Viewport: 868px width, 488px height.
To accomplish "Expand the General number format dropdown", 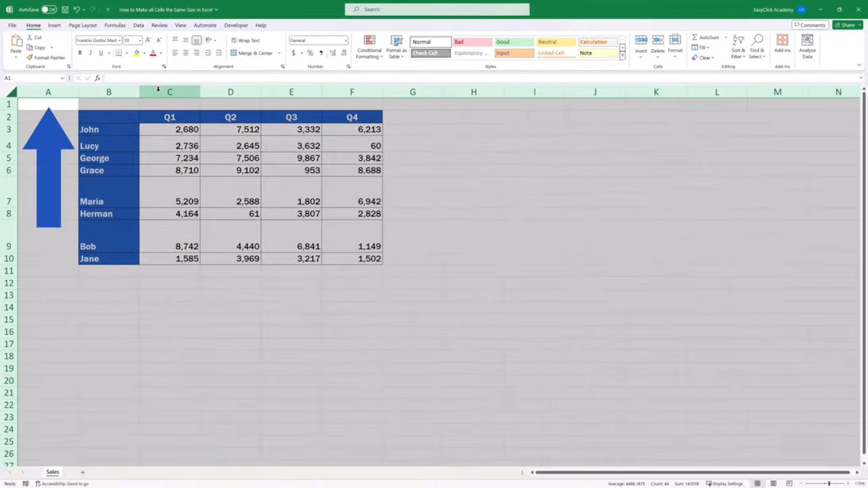I will (345, 40).
